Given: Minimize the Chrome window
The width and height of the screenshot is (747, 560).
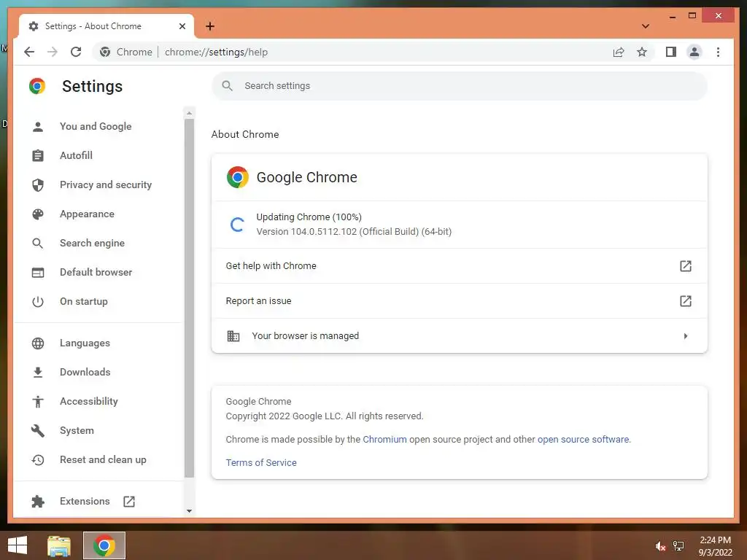Looking at the screenshot, I should (672, 16).
